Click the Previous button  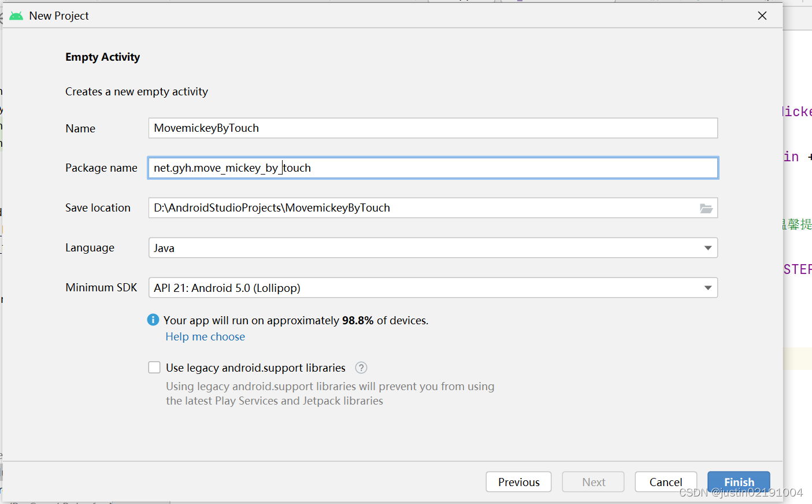pos(518,482)
